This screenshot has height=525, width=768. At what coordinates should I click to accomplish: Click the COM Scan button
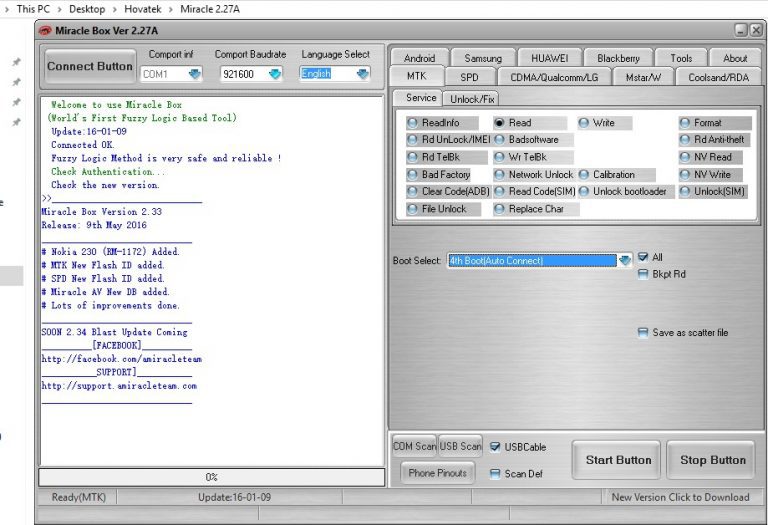coord(414,446)
